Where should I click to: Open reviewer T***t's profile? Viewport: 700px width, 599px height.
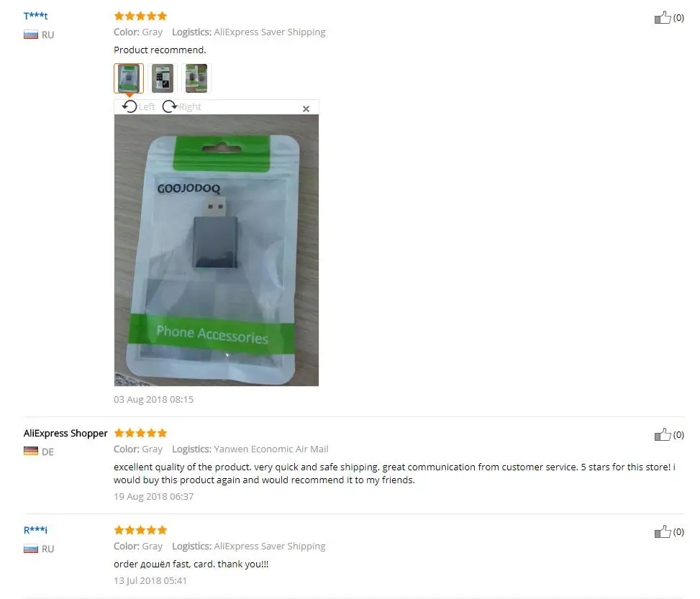pos(36,16)
